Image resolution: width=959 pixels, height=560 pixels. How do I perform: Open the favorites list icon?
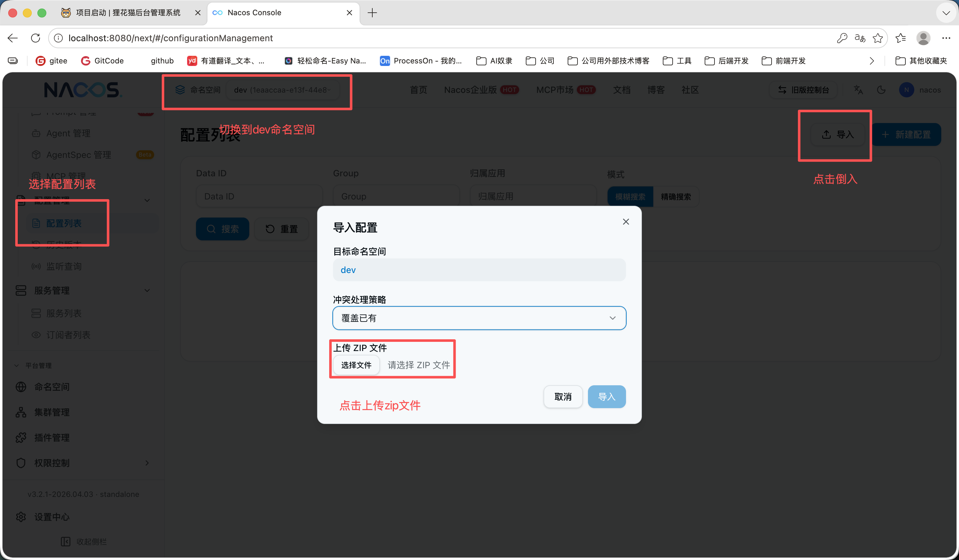(x=900, y=38)
